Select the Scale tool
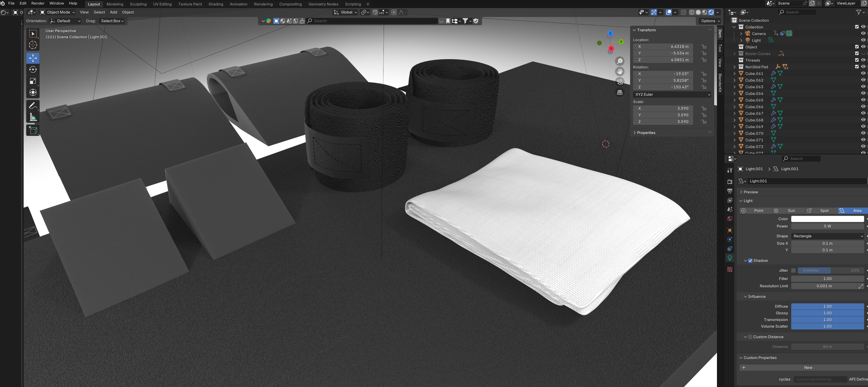The image size is (868, 387). [33, 81]
